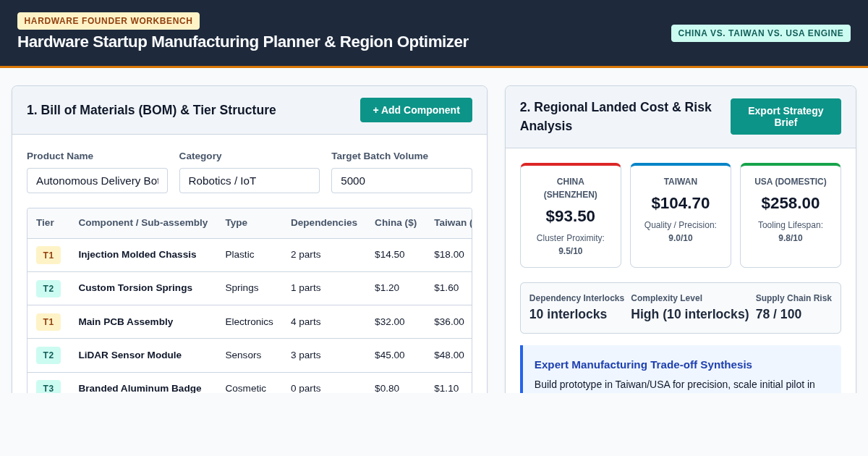This screenshot has width=868, height=456.
Task: Click $32.00 China cost cell
Action: click(390, 322)
